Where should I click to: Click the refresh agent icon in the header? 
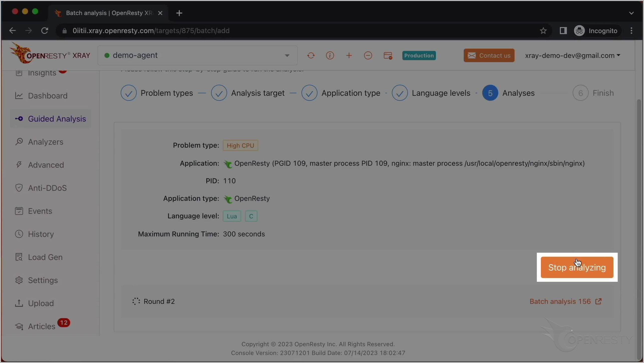pos(311,55)
